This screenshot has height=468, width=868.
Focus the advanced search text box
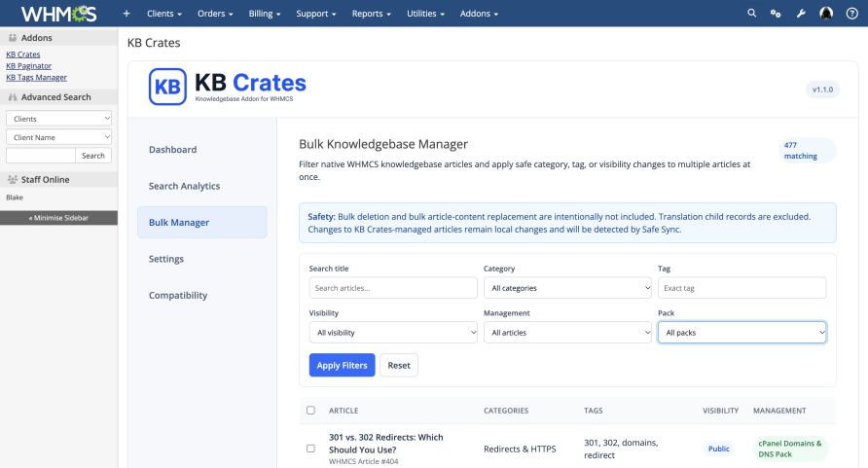pos(41,156)
